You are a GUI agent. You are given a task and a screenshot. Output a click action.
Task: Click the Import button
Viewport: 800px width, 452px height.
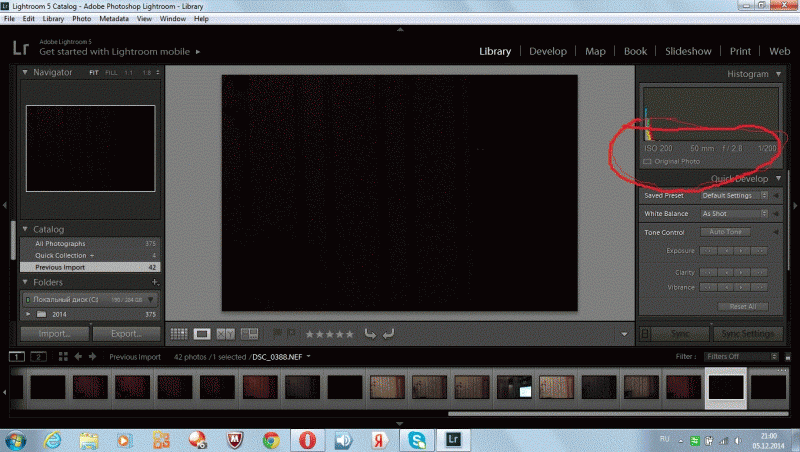pyautogui.click(x=55, y=334)
